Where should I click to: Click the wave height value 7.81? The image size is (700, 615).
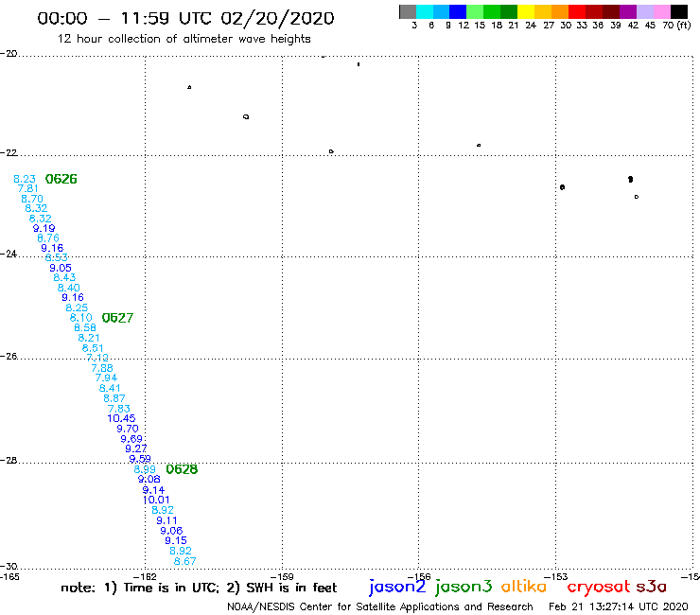pyautogui.click(x=27, y=188)
